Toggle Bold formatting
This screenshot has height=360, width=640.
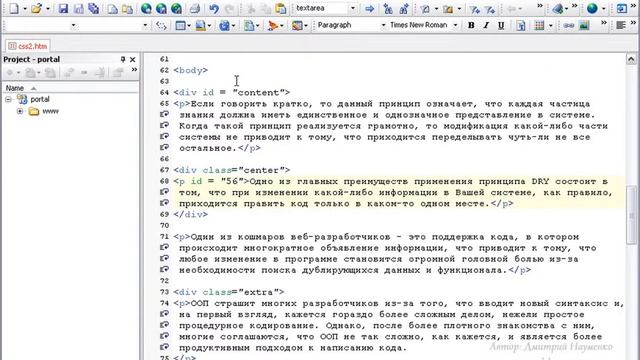tap(471, 25)
